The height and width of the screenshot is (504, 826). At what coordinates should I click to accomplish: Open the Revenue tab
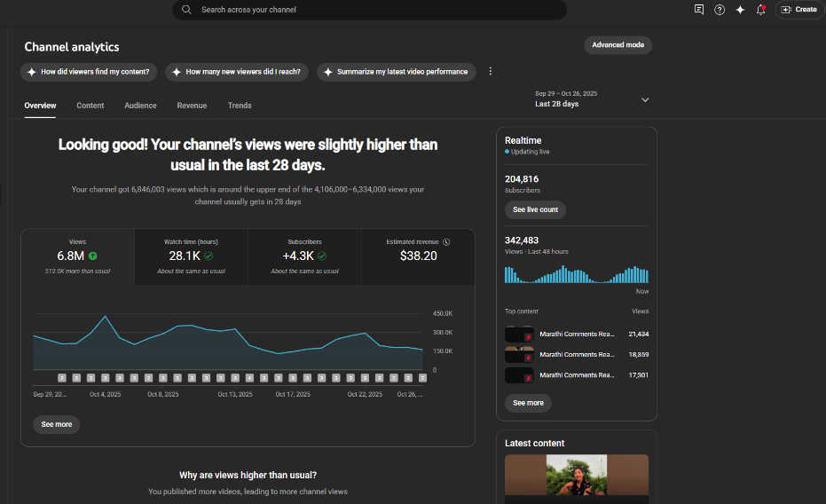point(192,106)
